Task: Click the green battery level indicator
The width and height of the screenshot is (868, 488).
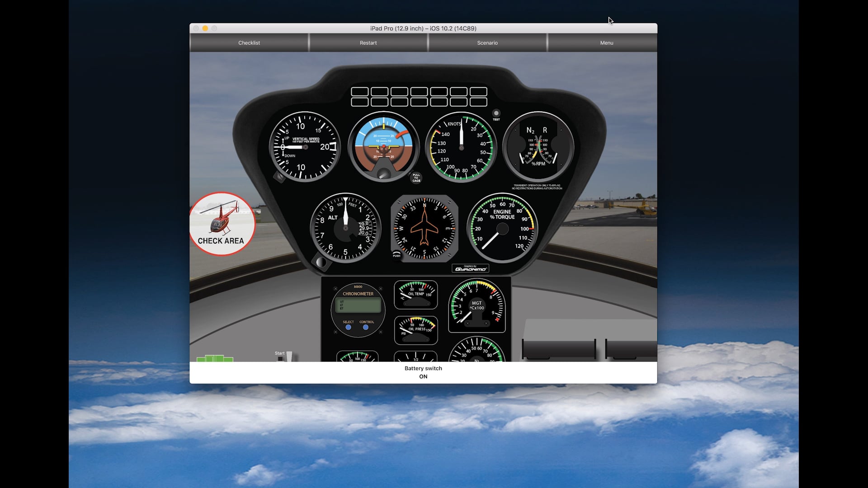Action: coord(215,359)
